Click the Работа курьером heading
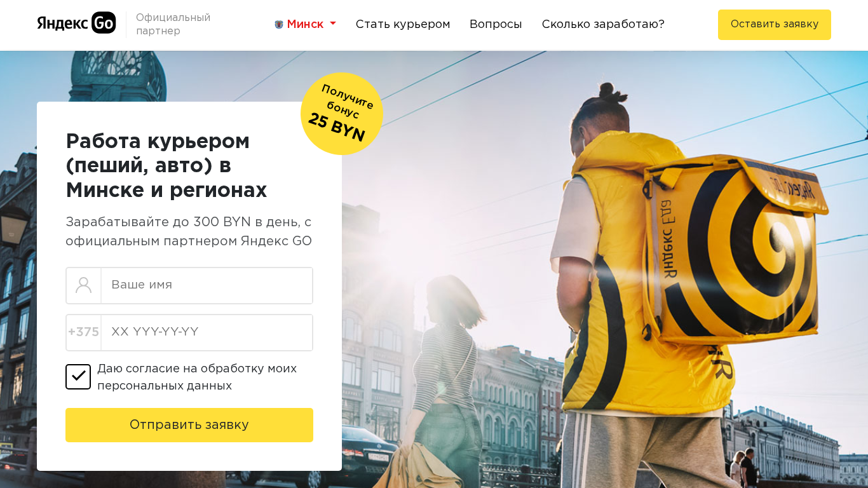 pyautogui.click(x=166, y=165)
